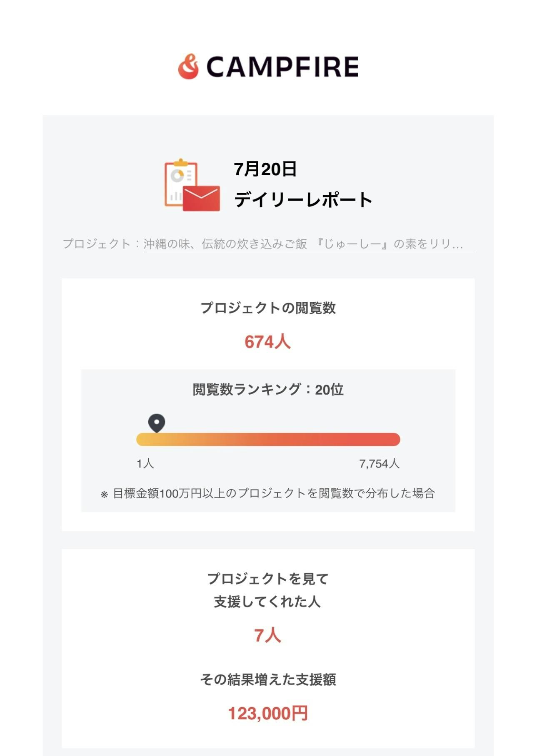Select the 7月20日 date heading
The image size is (537, 756).
coord(265,169)
